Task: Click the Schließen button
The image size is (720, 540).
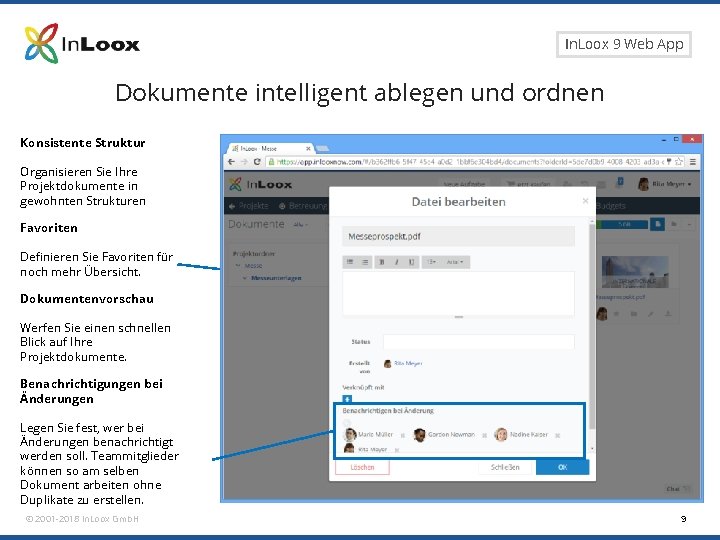Action: point(505,467)
